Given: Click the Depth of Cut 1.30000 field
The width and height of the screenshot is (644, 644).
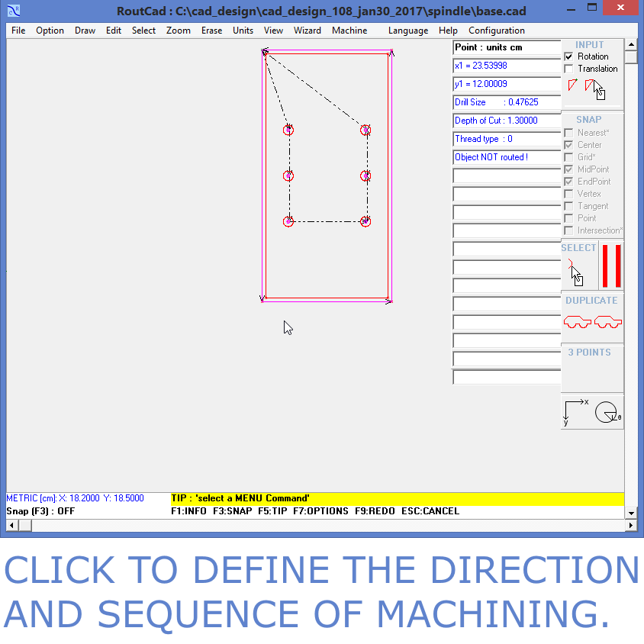Looking at the screenshot, I should coord(507,121).
